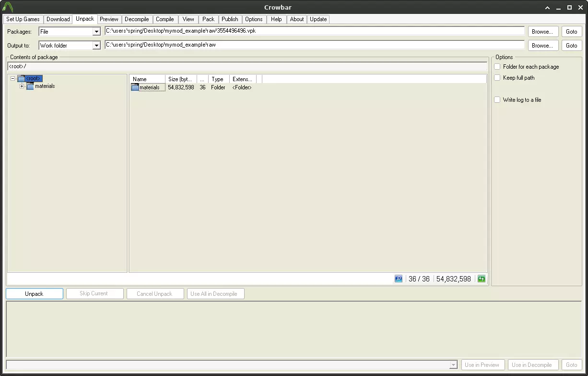Open the Update tab

coord(318,19)
